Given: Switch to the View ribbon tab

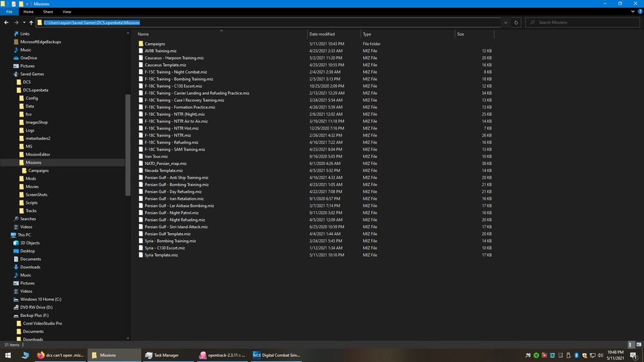Looking at the screenshot, I should click(x=67, y=12).
